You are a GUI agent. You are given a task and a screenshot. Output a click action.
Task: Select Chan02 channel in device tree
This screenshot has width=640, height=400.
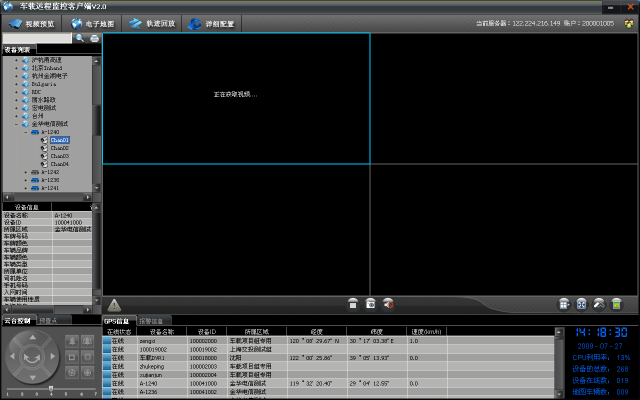pos(59,148)
